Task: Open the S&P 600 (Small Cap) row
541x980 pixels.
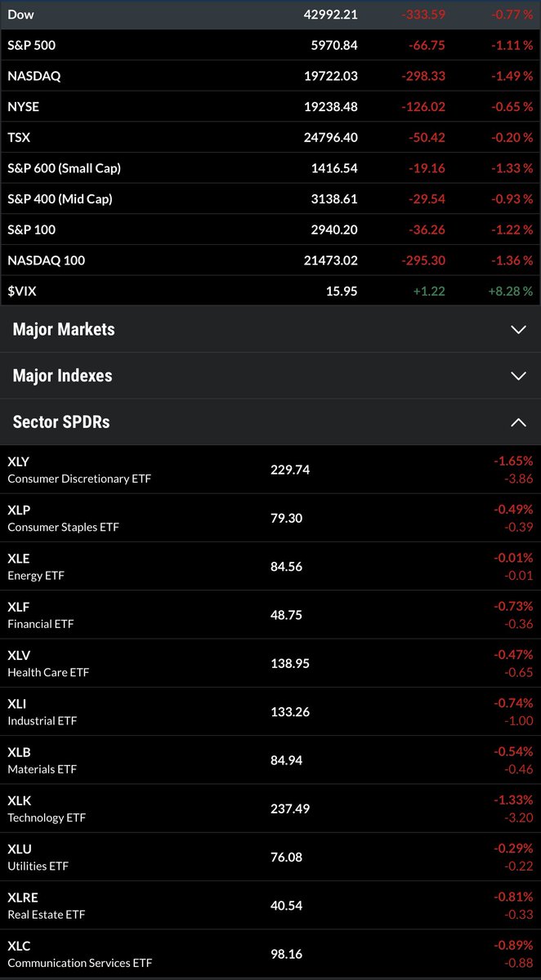Action: pos(270,168)
